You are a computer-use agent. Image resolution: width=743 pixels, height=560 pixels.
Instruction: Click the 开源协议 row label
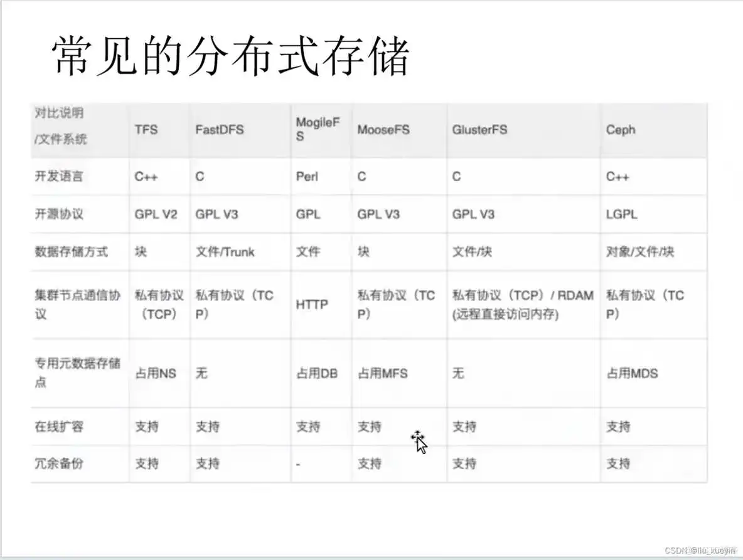pyautogui.click(x=56, y=214)
